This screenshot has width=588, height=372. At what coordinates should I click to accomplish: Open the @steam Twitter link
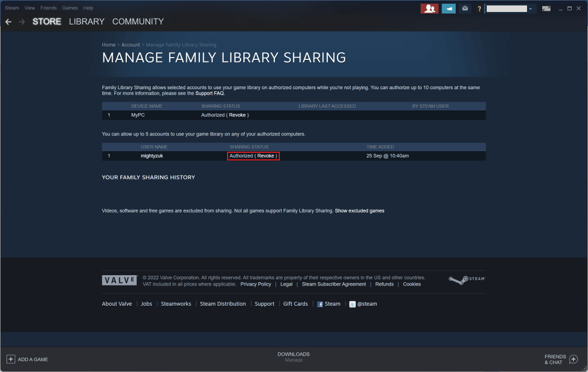click(x=363, y=304)
